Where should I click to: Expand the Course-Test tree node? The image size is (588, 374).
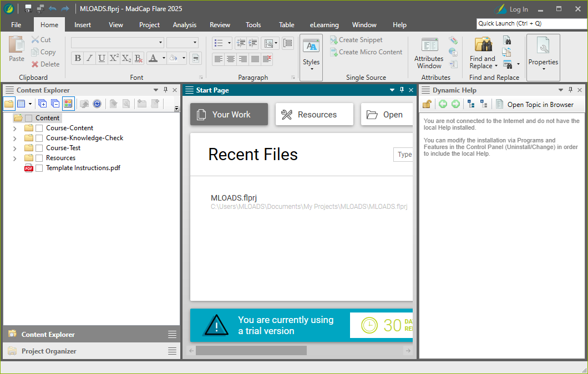click(14, 148)
